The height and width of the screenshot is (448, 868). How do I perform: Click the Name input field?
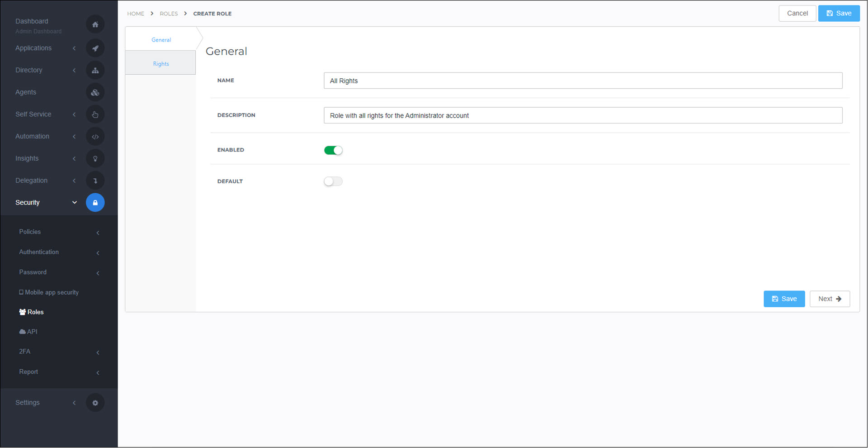[x=583, y=81]
